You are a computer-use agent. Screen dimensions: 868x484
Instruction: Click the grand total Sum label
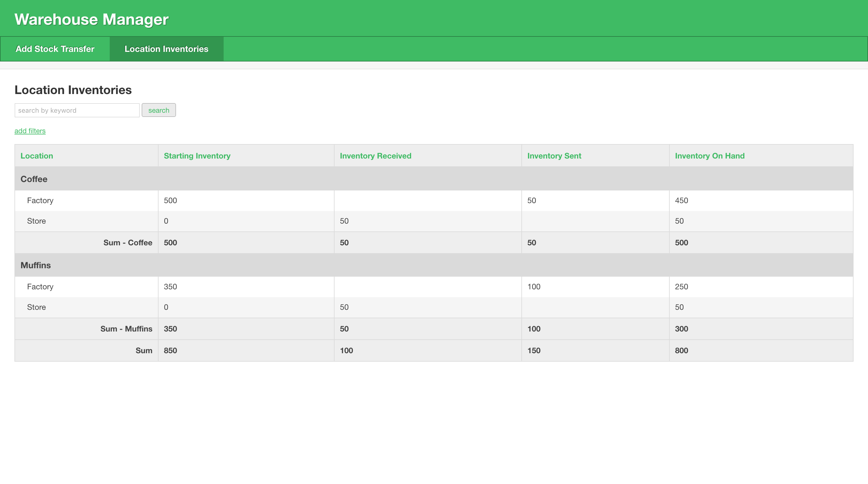click(x=144, y=350)
